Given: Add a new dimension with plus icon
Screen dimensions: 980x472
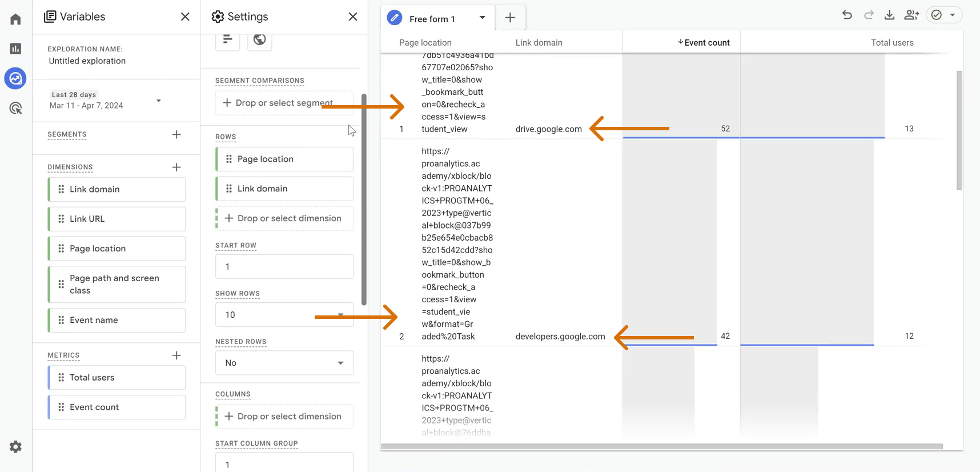Looking at the screenshot, I should (176, 167).
